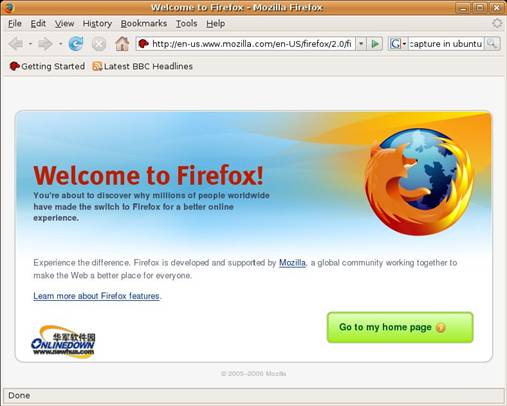This screenshot has width=507, height=406.
Task: Click the search magnifier button
Action: coord(492,44)
